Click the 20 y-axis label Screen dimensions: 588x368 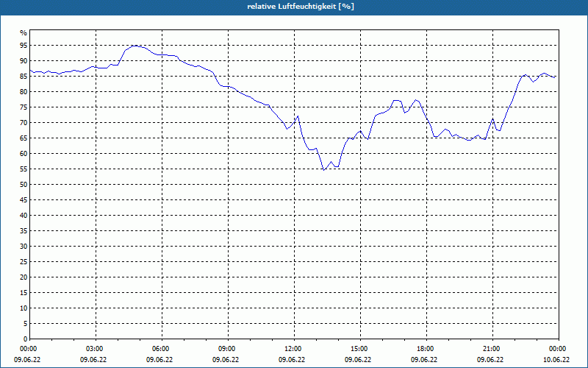click(x=24, y=277)
